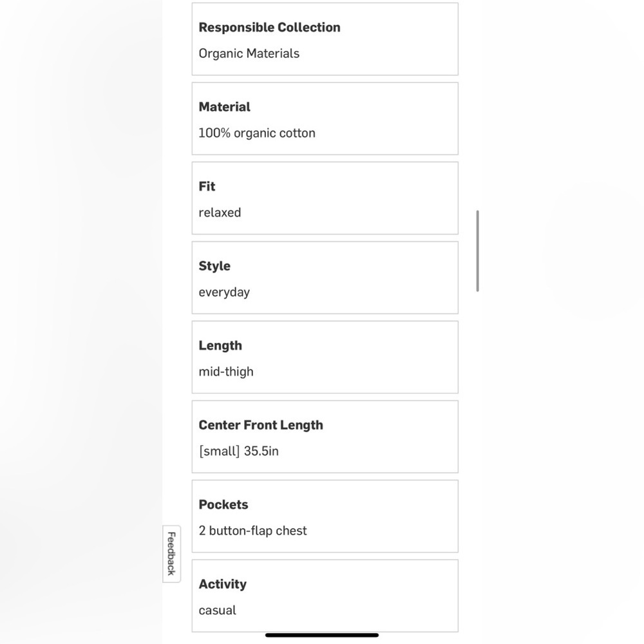
Task: Select the Length spec heading
Action: (x=220, y=346)
